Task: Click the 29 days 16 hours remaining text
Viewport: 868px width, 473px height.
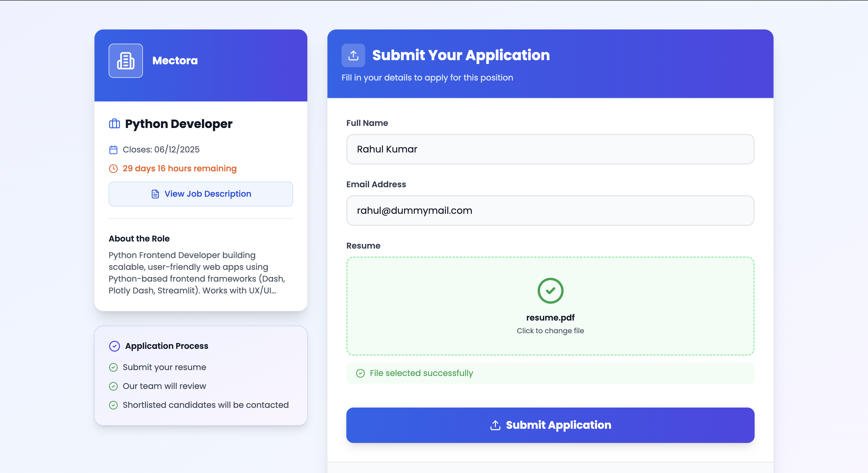Action: click(x=179, y=169)
